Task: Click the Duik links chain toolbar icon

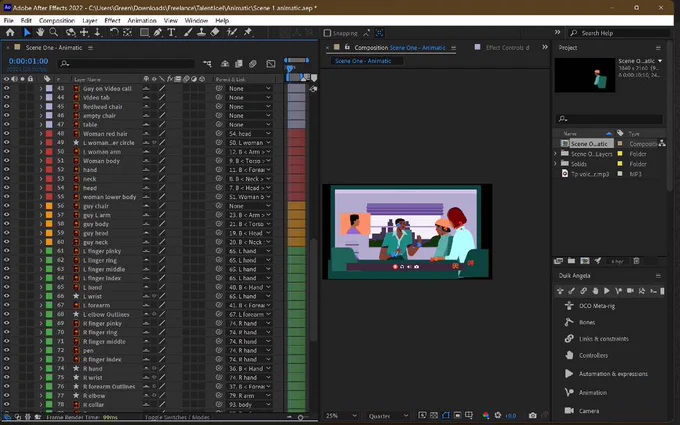Action: (583, 291)
